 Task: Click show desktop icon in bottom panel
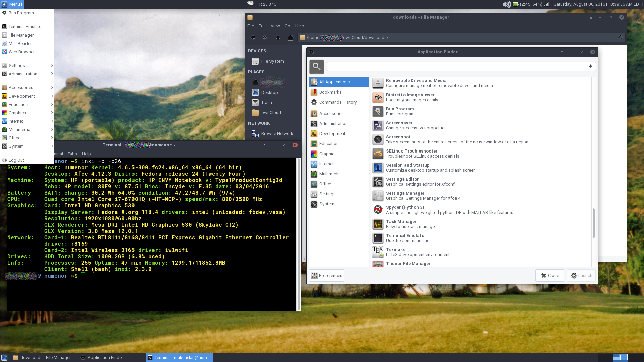pyautogui.click(x=4, y=358)
